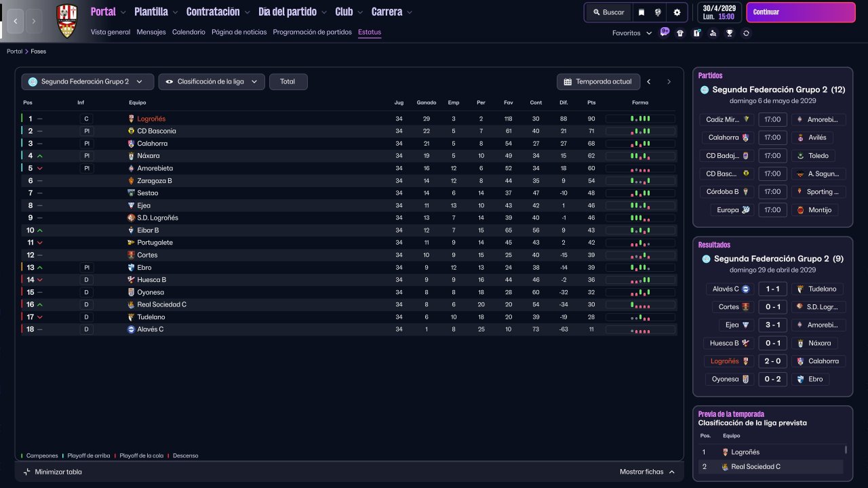This screenshot has height=488, width=868.
Task: Click the Buscar search button
Action: pyautogui.click(x=608, y=12)
